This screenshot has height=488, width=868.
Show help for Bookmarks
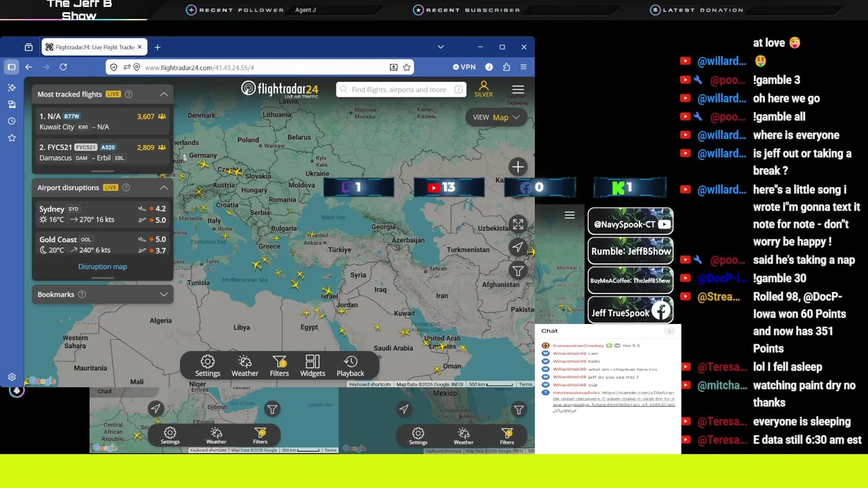tap(82, 295)
